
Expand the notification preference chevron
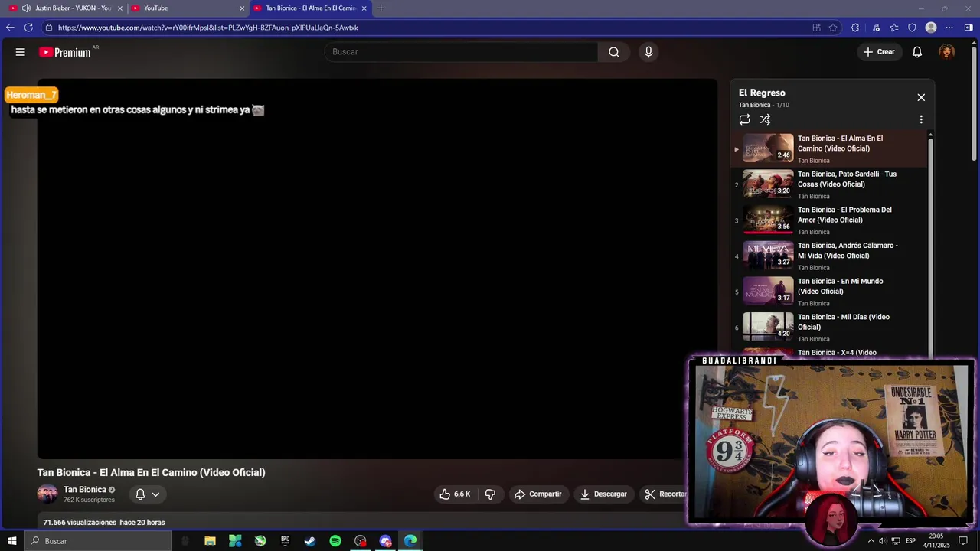(155, 494)
